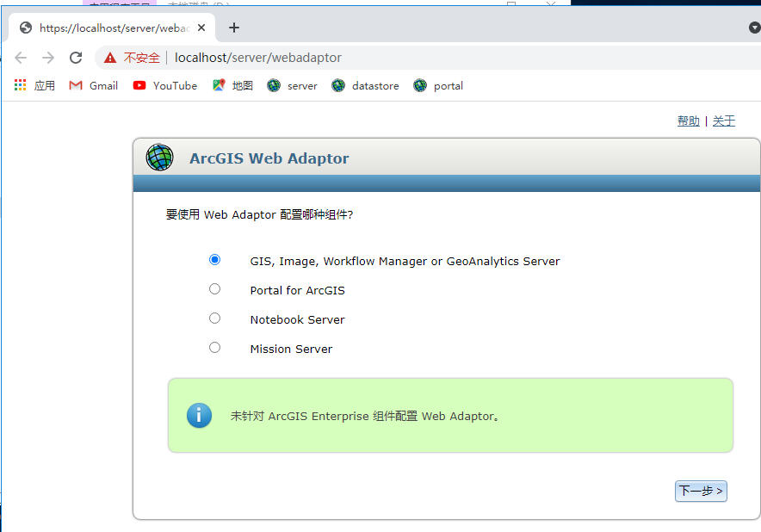
Task: Click the globe favicon on the browser tab
Action: click(x=26, y=28)
